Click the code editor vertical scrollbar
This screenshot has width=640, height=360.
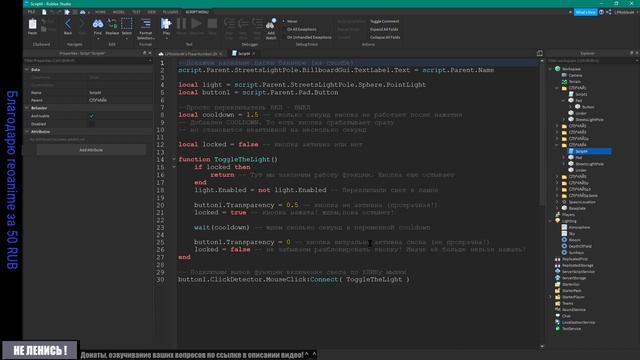542,135
